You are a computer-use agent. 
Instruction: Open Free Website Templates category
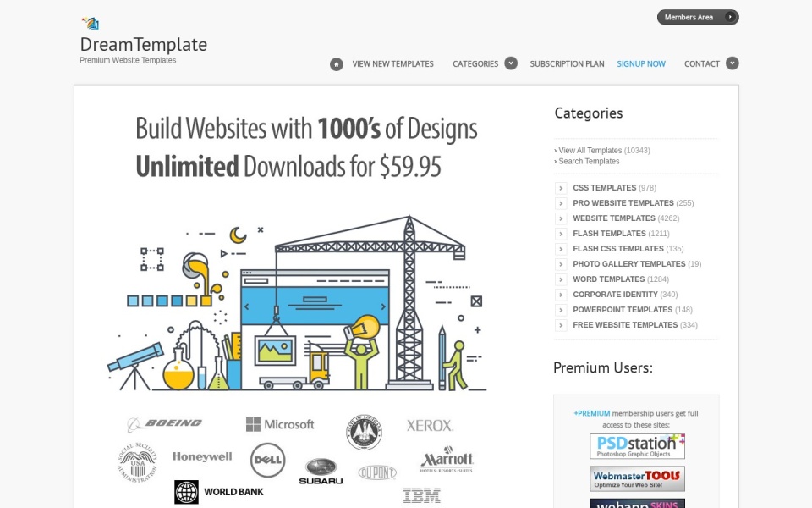[625, 325]
